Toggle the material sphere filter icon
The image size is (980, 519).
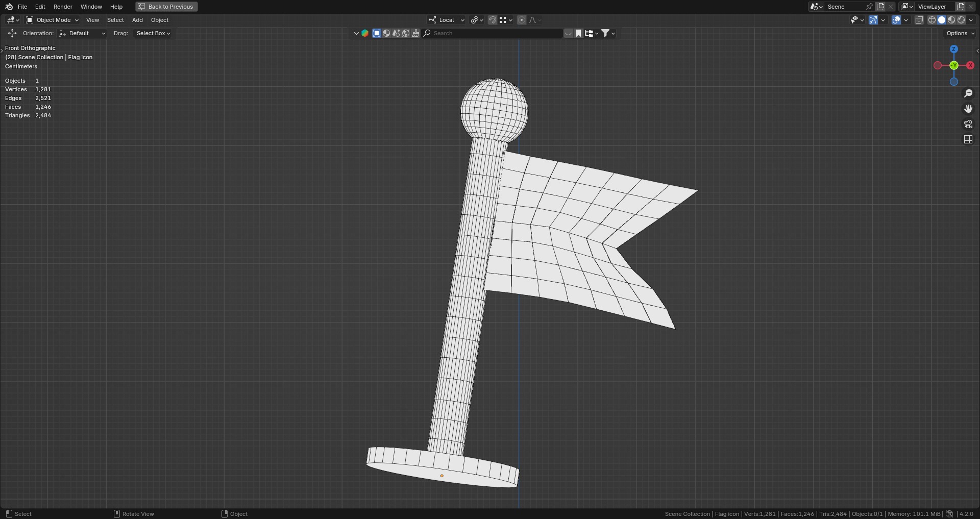(x=386, y=33)
